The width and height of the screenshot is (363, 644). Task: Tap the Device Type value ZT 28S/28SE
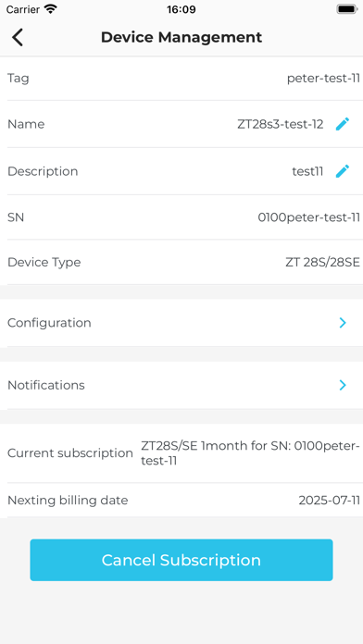[322, 262]
